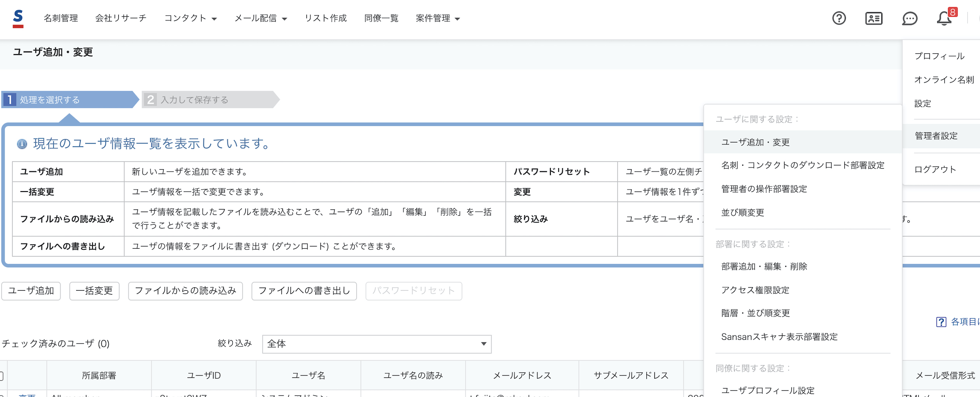Click the question mark icon beside 各項目
This screenshot has height=397, width=980.
pyautogui.click(x=941, y=322)
